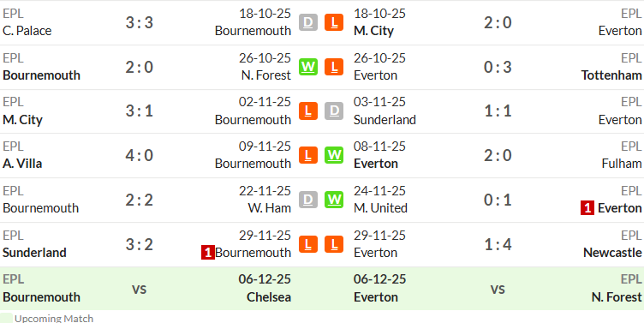Image resolution: width=644 pixels, height=323 pixels.
Task: Click the red card icon beside Everton
Action: click(x=587, y=208)
